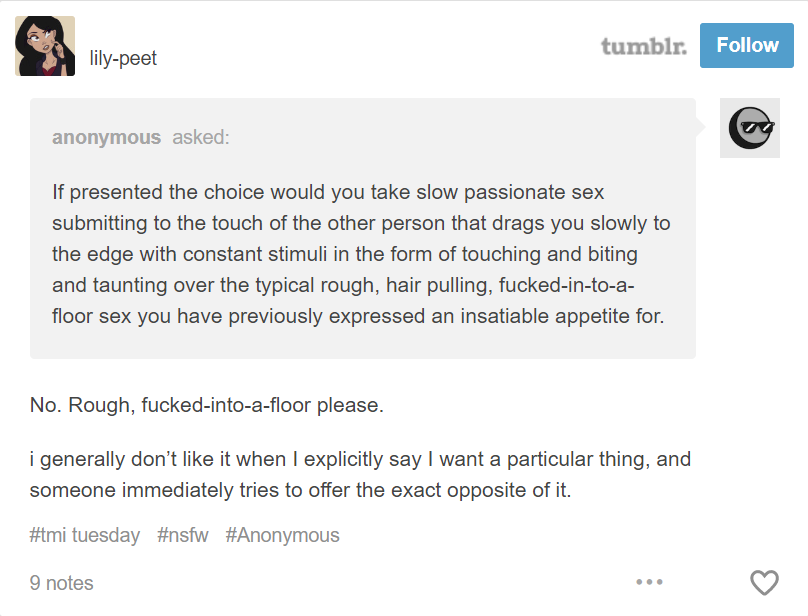Screen dimensions: 808x616
Task: Click the pointer notch of ask bubble
Action: click(700, 126)
